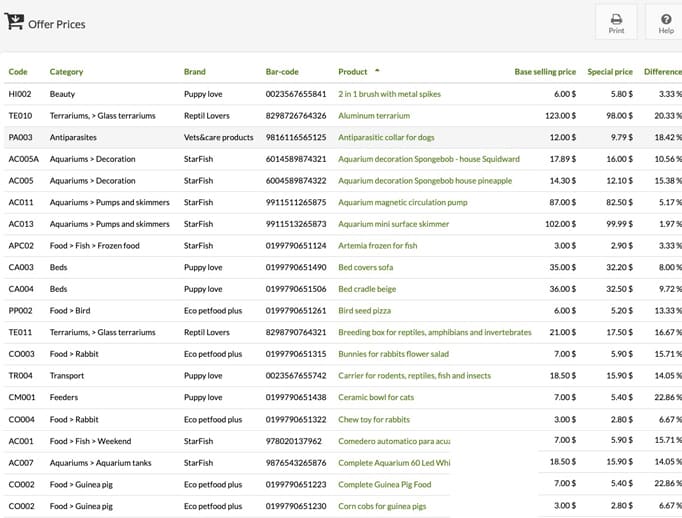The image size is (682, 518).
Task: Open Ceramic bowl for cats link
Action: click(376, 397)
